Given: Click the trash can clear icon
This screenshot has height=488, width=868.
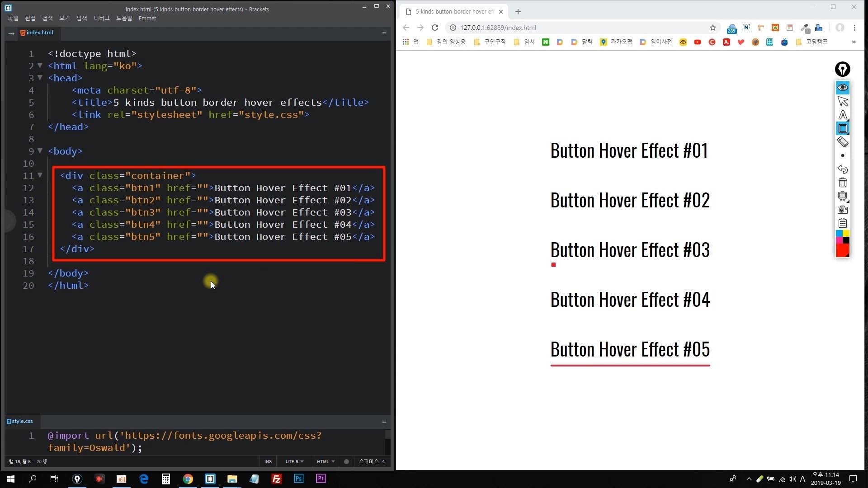Looking at the screenshot, I should coord(842,183).
